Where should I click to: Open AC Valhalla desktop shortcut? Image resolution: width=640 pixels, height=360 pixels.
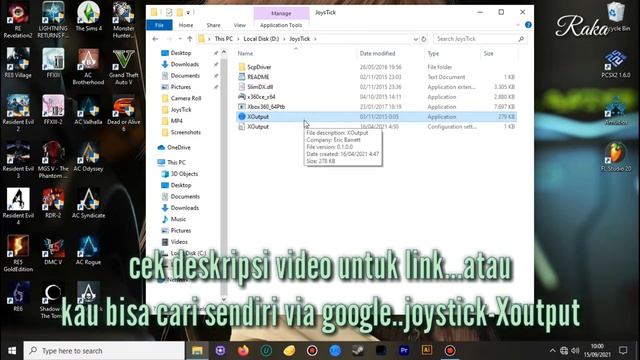point(88,110)
